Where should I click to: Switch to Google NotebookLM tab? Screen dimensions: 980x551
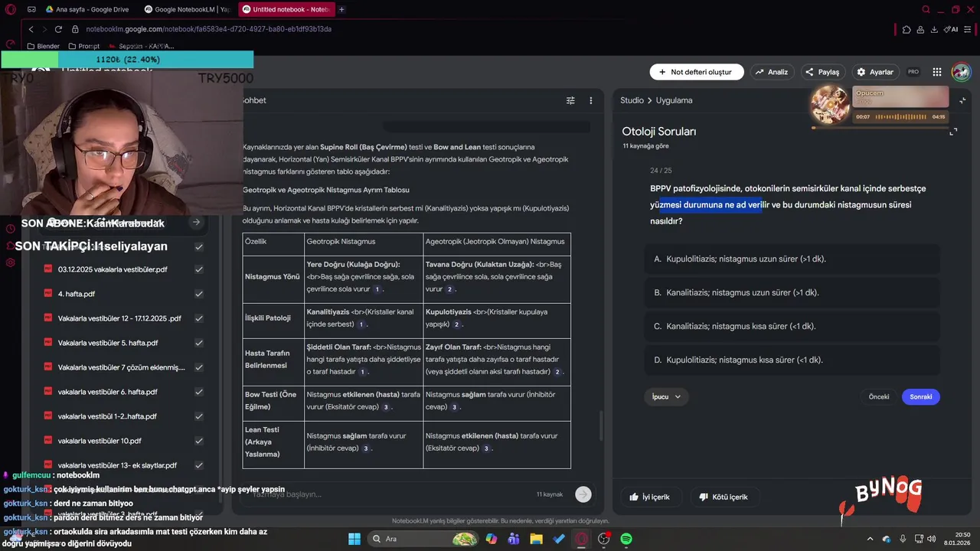pyautogui.click(x=186, y=10)
